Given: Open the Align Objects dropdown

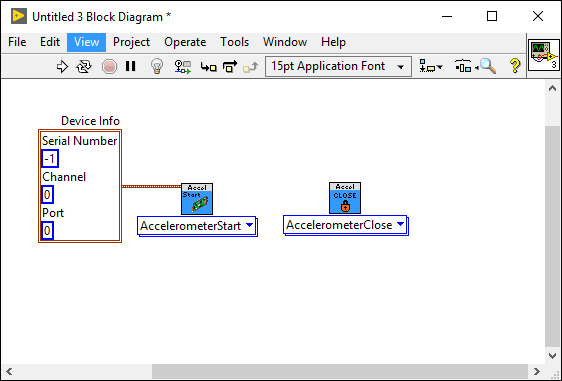Looking at the screenshot, I should click(x=431, y=66).
